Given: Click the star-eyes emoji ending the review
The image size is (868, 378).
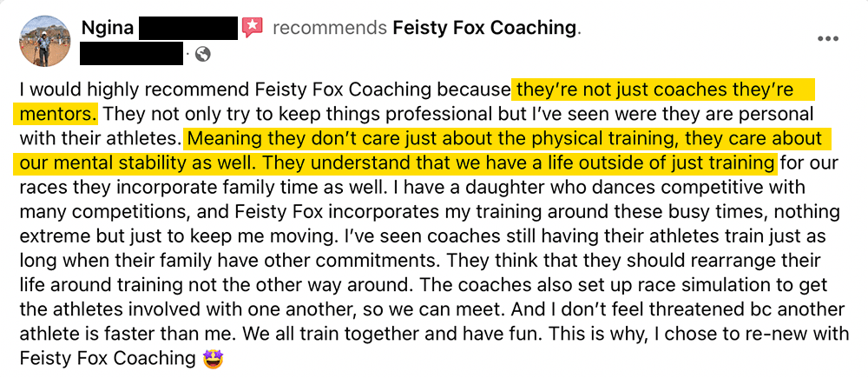Looking at the screenshot, I should (x=213, y=358).
